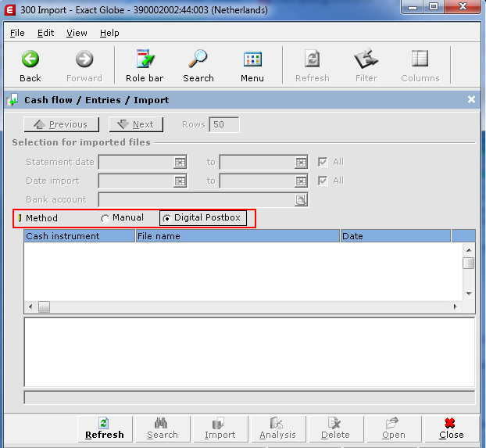486x448 pixels.
Task: Sort by File name column header
Action: click(x=238, y=236)
